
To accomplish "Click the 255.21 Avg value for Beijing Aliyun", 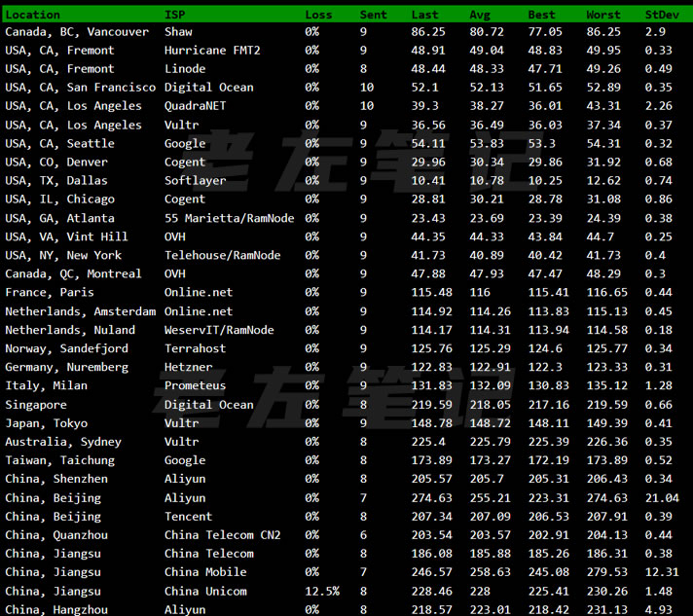I will pyautogui.click(x=490, y=498).
